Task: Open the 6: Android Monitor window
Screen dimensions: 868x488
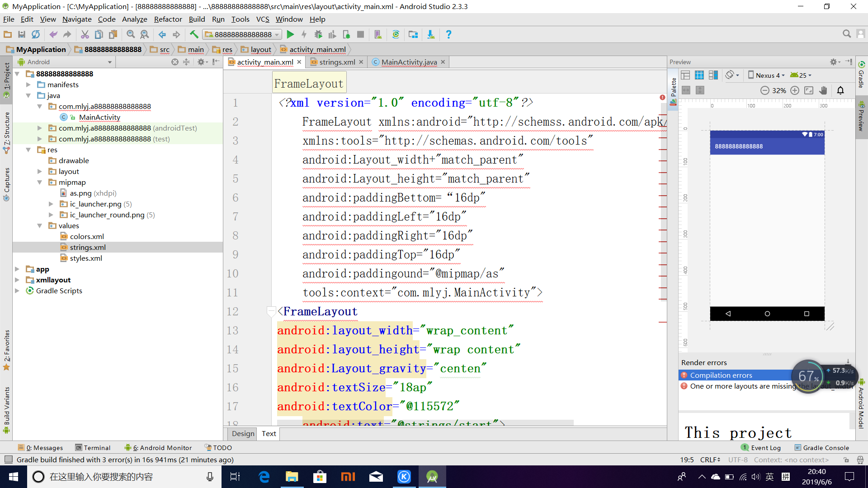Action: [x=158, y=448]
